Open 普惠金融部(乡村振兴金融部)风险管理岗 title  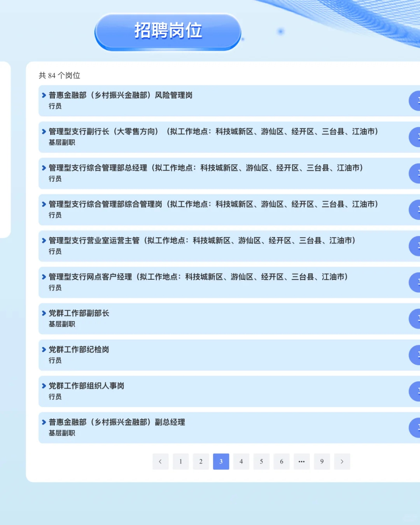click(x=121, y=95)
